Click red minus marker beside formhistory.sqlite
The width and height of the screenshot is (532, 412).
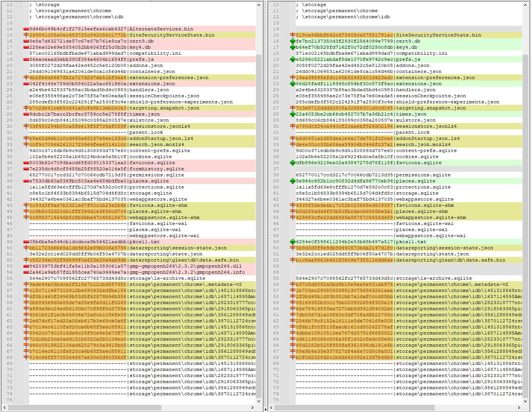click(26, 169)
